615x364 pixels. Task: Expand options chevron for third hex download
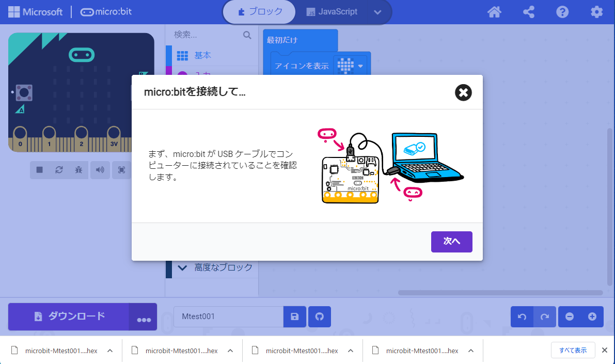click(351, 351)
